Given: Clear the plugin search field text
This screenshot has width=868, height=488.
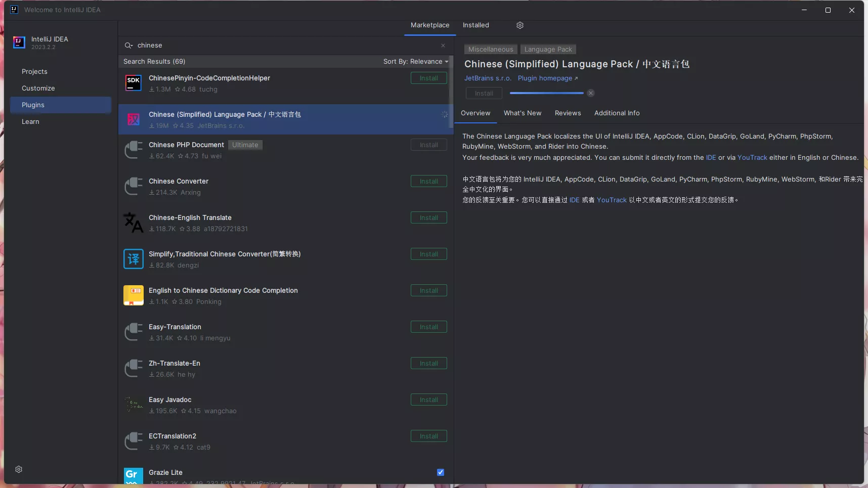Looking at the screenshot, I should tap(443, 46).
